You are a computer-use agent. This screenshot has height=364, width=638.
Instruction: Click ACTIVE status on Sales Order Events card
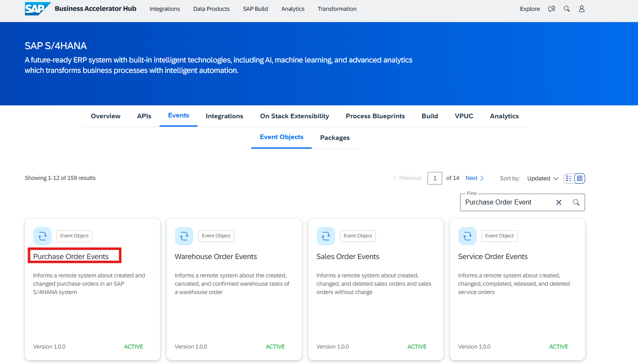point(417,347)
